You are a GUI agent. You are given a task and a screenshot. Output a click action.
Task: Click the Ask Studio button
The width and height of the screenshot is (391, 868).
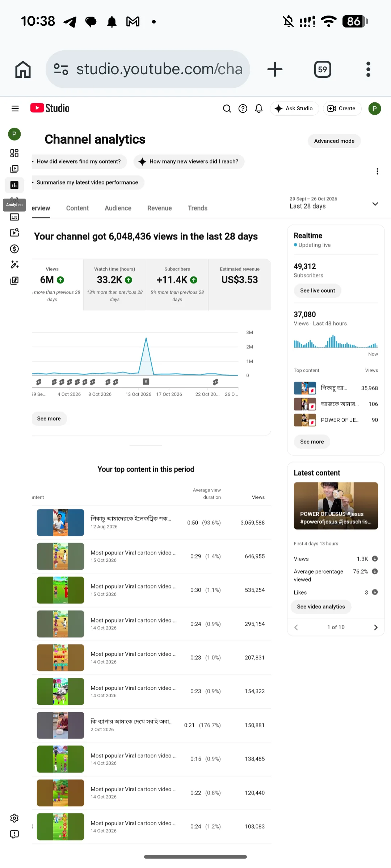click(x=294, y=109)
